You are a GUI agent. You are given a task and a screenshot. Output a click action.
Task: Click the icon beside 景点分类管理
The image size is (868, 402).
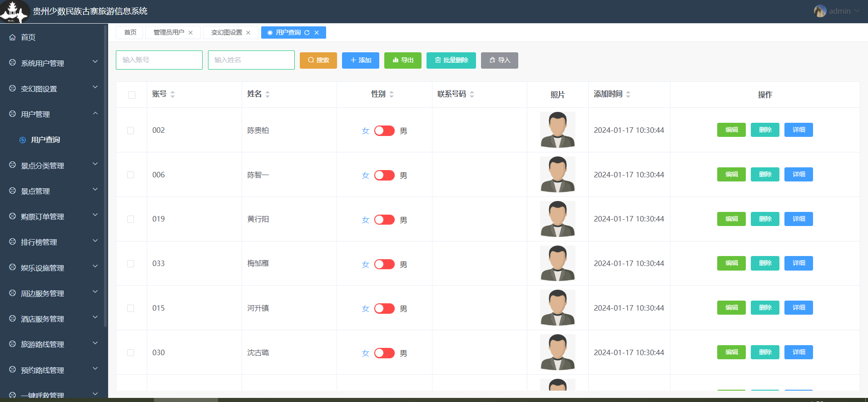pyautogui.click(x=12, y=165)
